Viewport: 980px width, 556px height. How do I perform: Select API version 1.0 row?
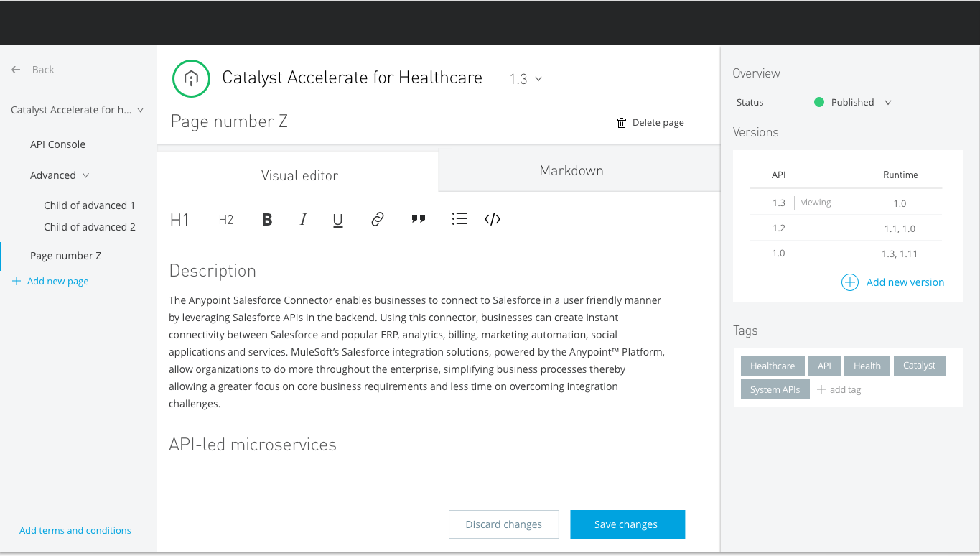846,253
